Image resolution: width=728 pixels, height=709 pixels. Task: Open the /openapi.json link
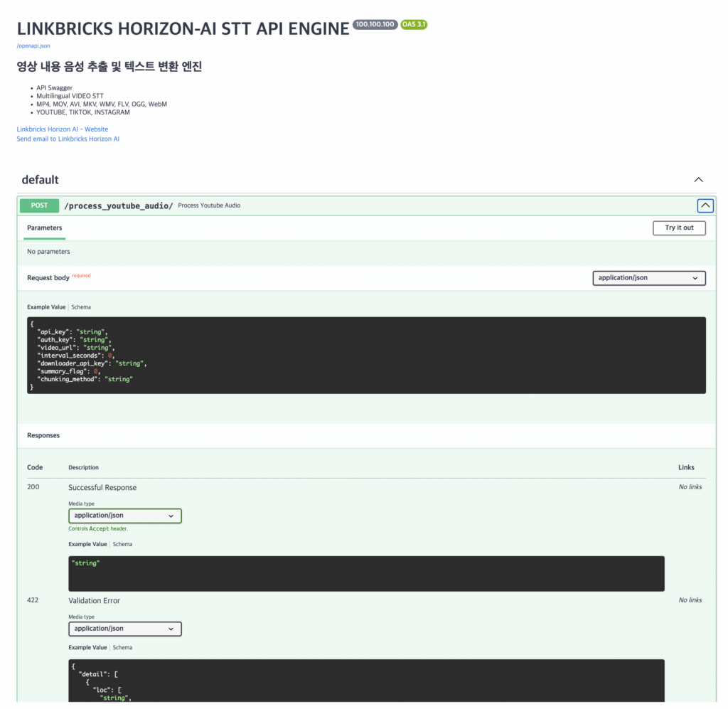coord(33,46)
